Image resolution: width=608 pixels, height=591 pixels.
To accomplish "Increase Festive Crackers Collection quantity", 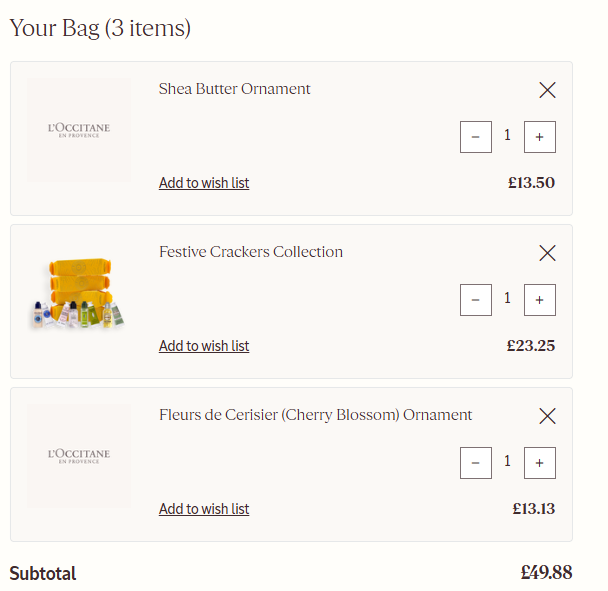I will tap(539, 300).
